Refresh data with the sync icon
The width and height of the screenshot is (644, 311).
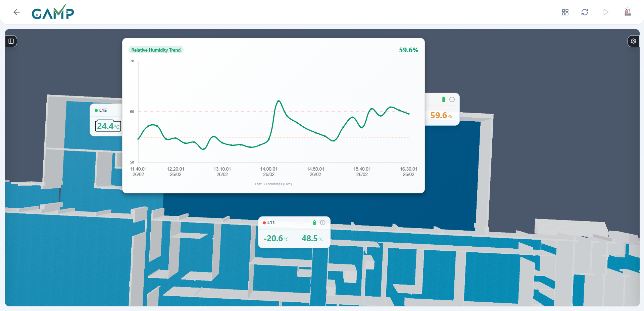pos(585,12)
